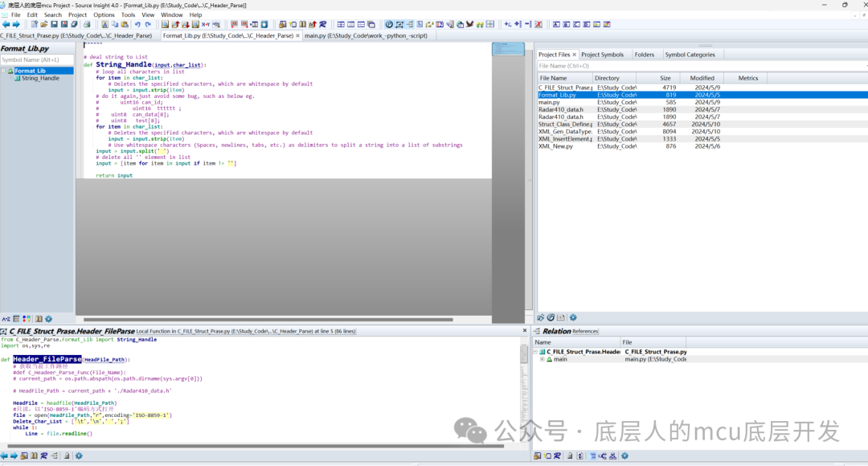Click the Open file folder icon

pyautogui.click(x=44, y=24)
